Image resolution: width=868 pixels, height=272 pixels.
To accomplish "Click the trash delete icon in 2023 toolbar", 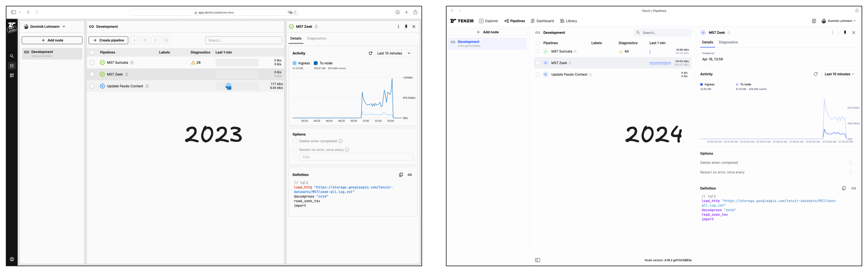I will click(x=166, y=40).
